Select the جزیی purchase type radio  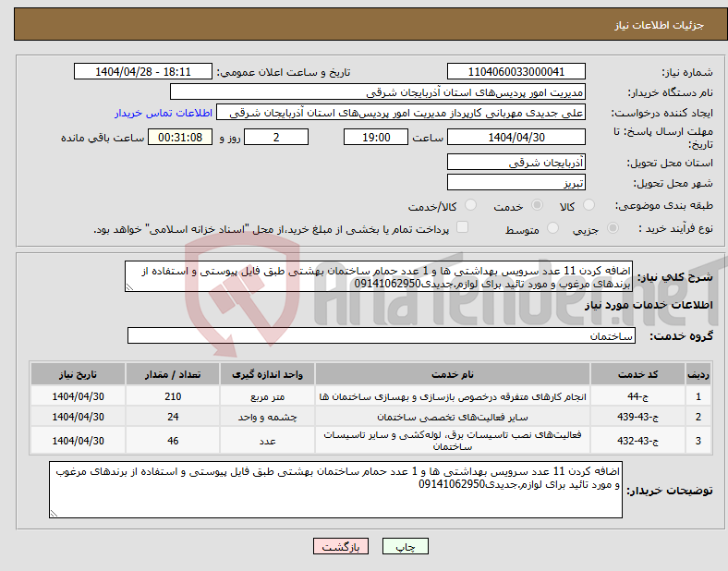click(613, 228)
